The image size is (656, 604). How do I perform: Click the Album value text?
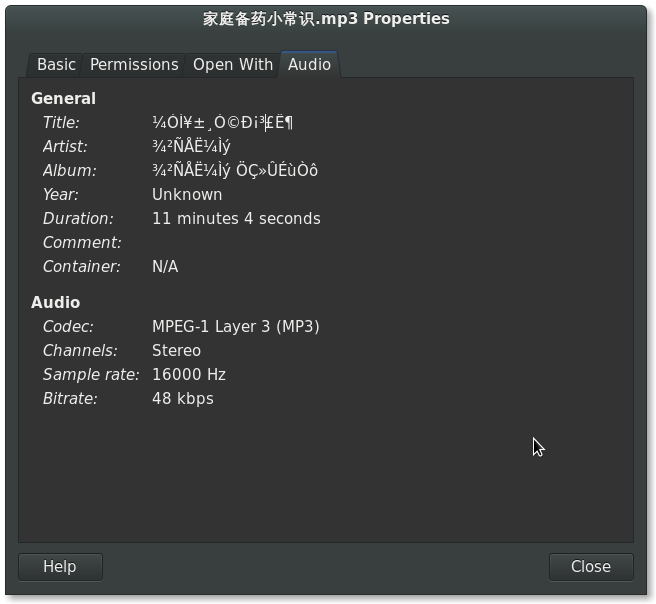pyautogui.click(x=235, y=171)
